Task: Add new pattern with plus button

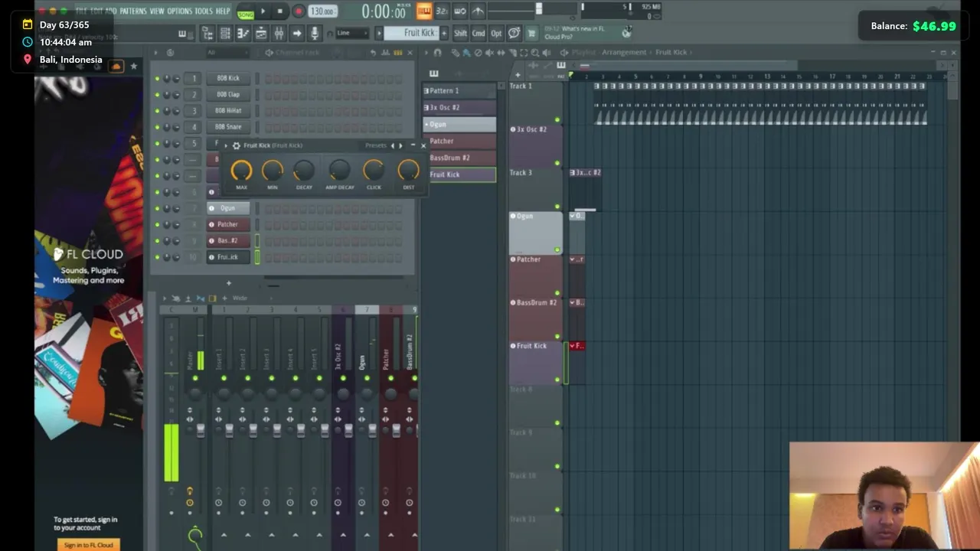Action: pos(443,33)
